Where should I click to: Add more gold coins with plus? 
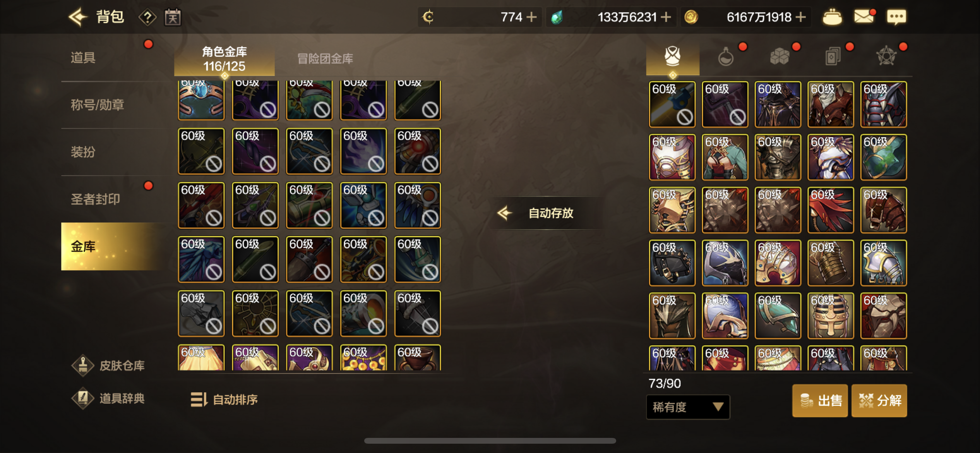coord(800,17)
